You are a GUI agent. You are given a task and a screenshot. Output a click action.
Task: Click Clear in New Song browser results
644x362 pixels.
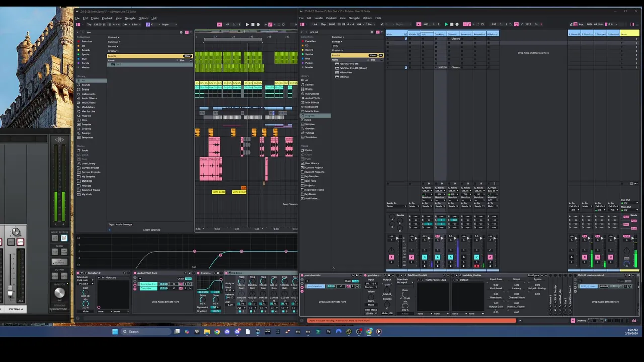[187, 56]
